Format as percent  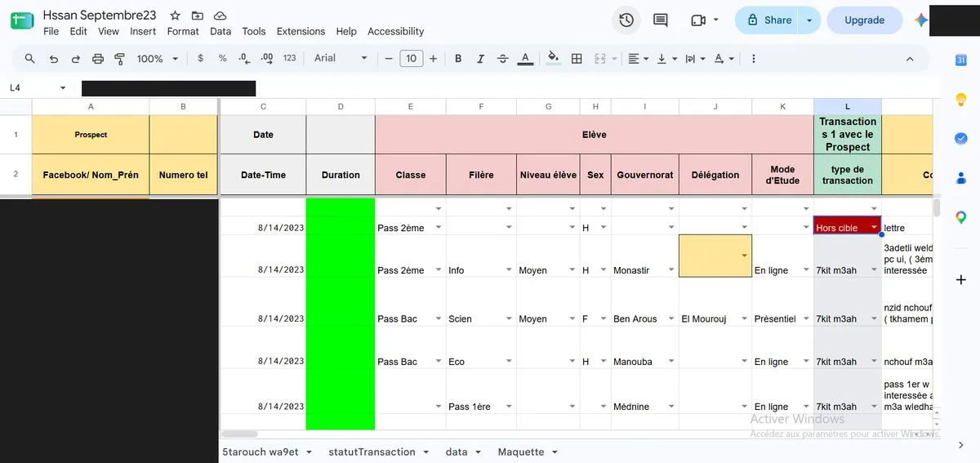222,59
